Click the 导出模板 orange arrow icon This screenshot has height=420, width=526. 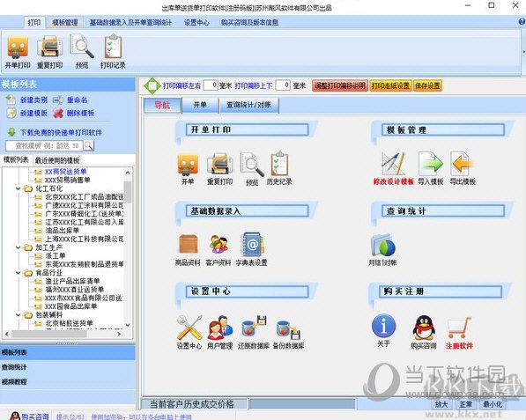[x=463, y=164]
